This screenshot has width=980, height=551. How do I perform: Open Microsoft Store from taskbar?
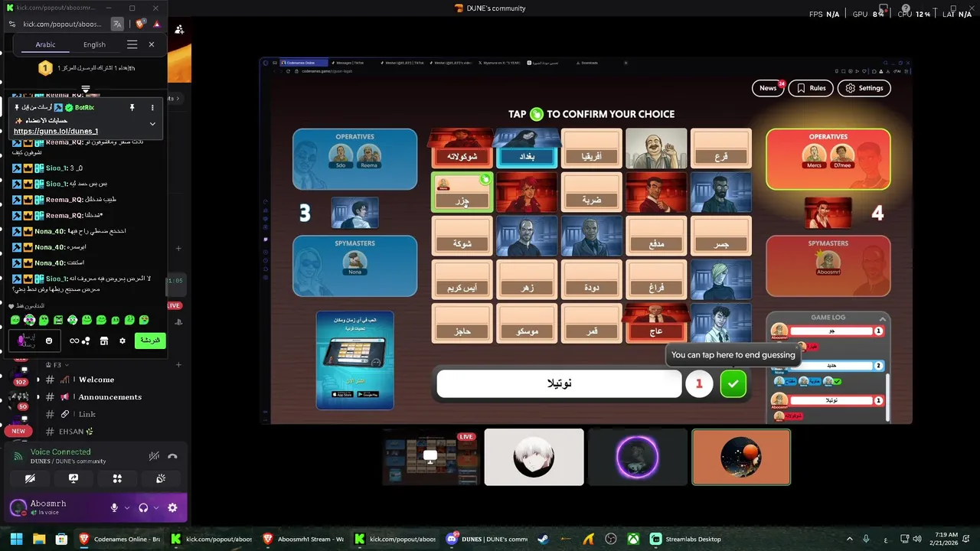click(x=61, y=539)
